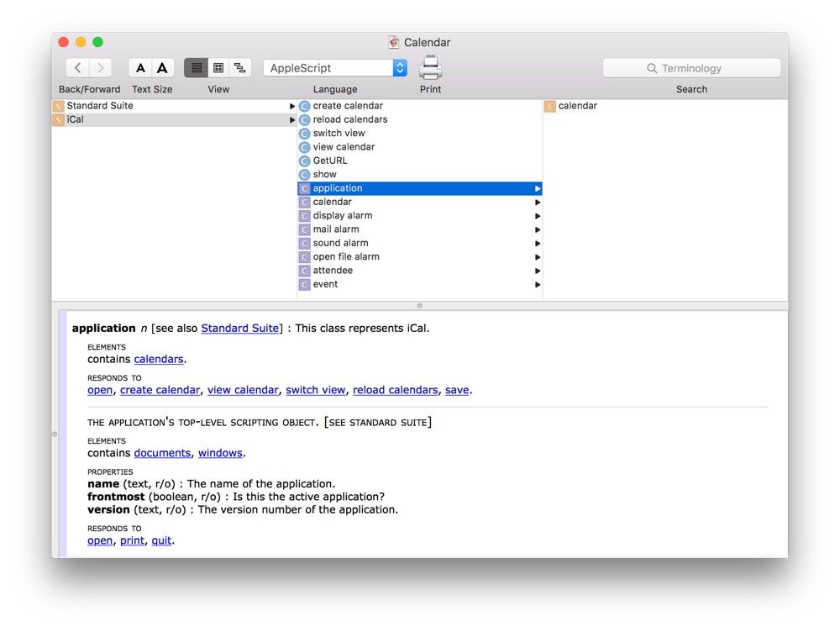Viewport: 840px width, 632px height.
Task: Select the sound alarm class
Action: coord(420,243)
